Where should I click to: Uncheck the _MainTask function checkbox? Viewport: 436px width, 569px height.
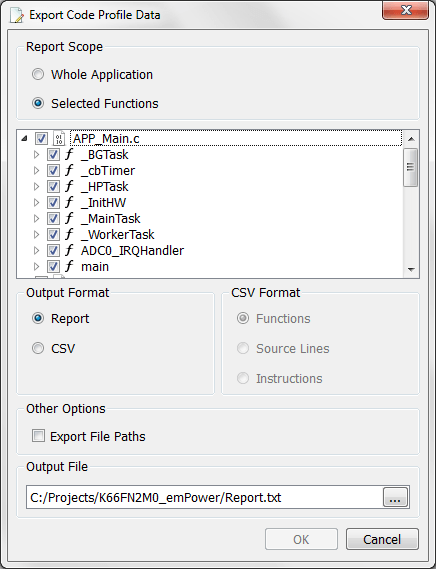(53, 218)
